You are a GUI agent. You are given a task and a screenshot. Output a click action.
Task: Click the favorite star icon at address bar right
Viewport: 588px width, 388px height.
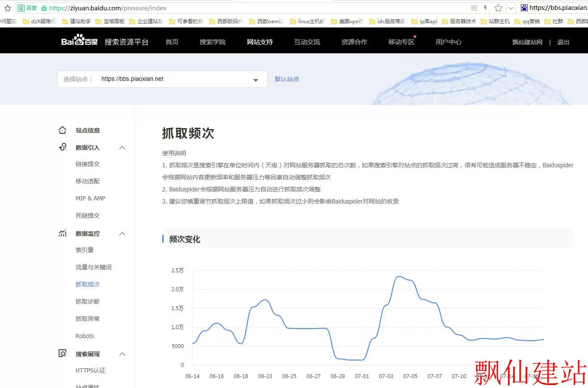[498, 8]
